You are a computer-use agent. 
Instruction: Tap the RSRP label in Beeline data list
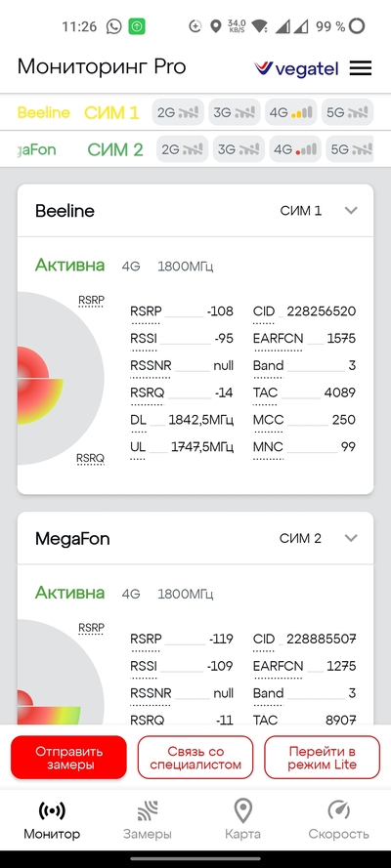pos(147,311)
